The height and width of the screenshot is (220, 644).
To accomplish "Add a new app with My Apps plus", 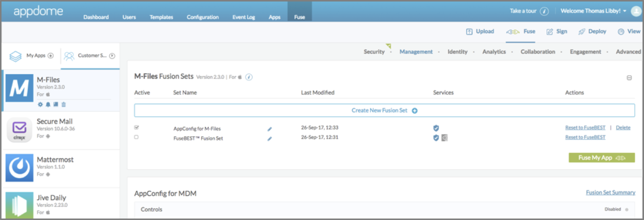I will pyautogui.click(x=51, y=56).
